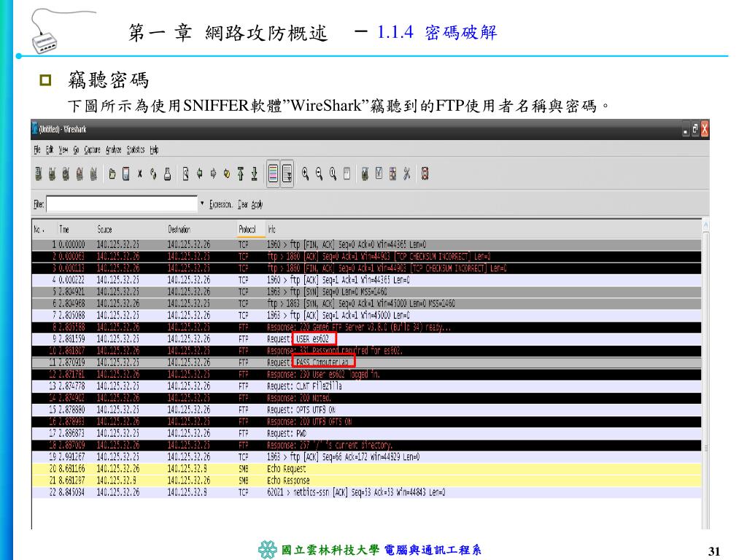Sort by the Source column header
This screenshot has width=747, height=560.
tap(130, 229)
